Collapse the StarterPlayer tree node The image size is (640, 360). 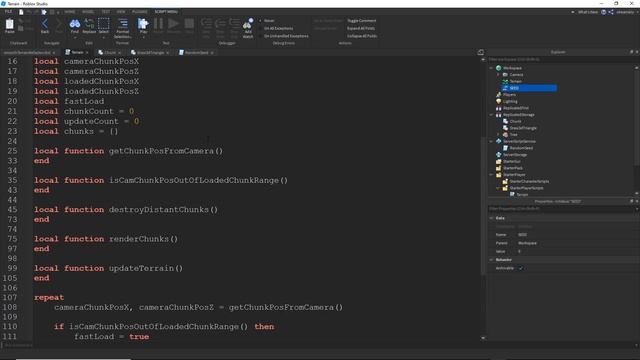click(x=491, y=175)
